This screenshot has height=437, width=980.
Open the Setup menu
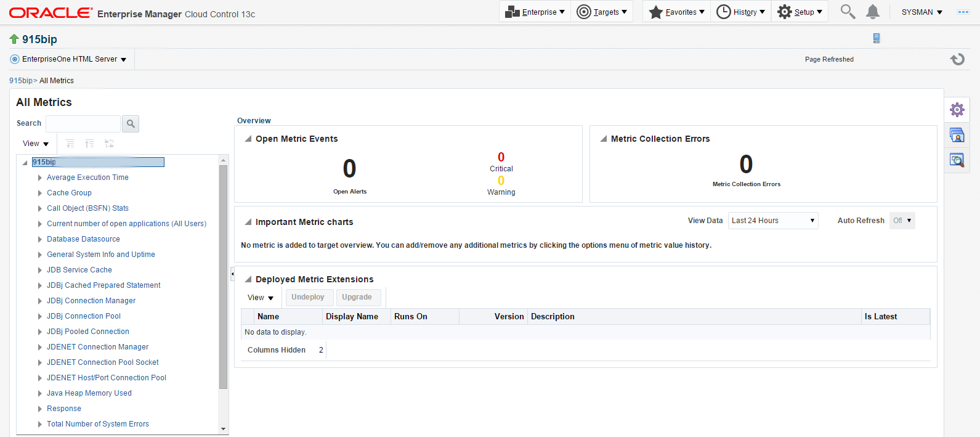(x=800, y=12)
